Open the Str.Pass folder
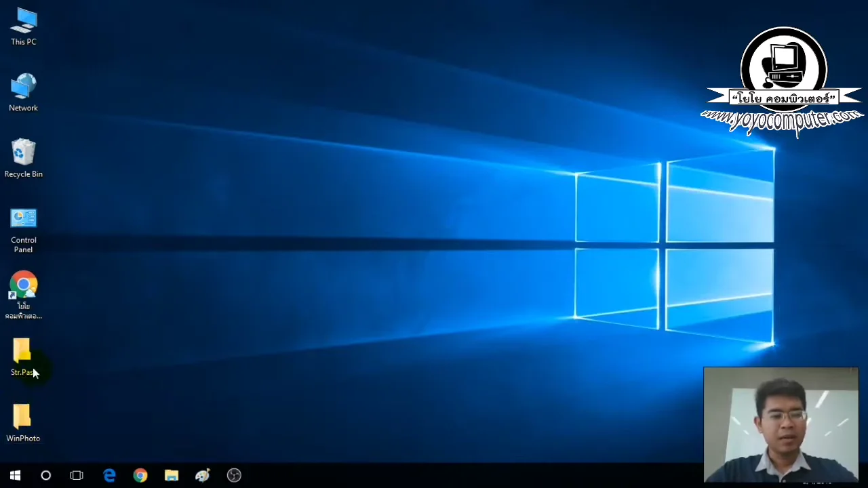Viewport: 868px width, 488px height. click(x=22, y=351)
